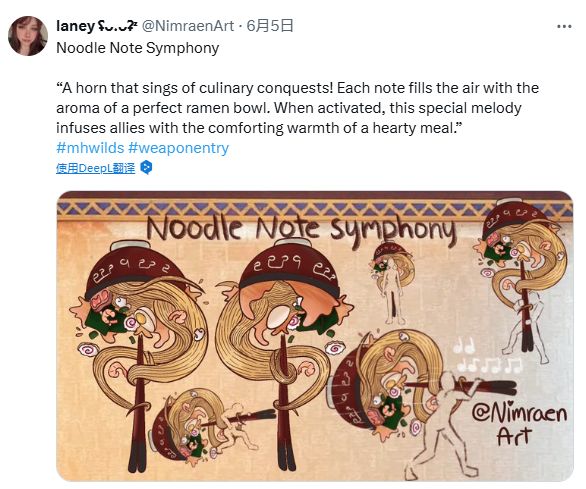This screenshot has height=489, width=586.
Task: Click the @NimraenArt handle
Action: (188, 26)
